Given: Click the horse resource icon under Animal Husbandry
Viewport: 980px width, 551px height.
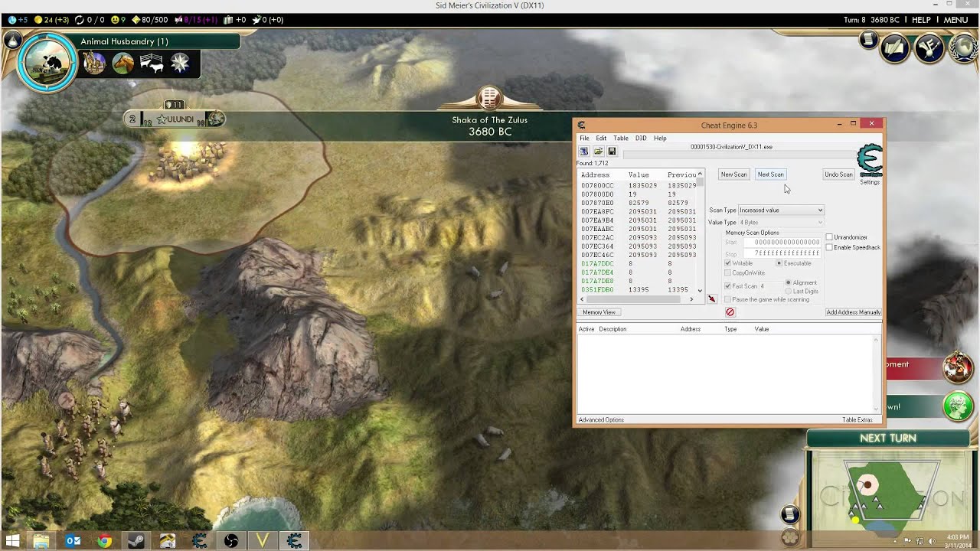Looking at the screenshot, I should point(123,64).
